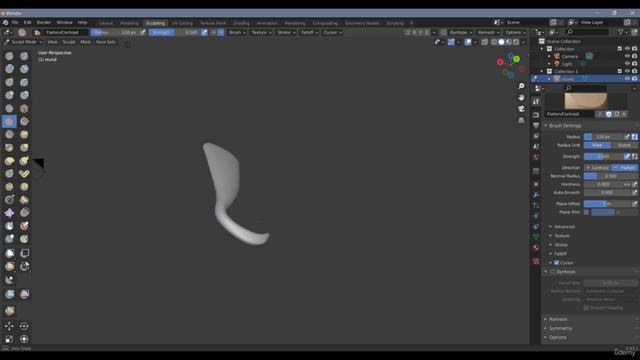This screenshot has height=360, width=640.
Task: Select the Inflate brush tool
Action: pos(9,95)
